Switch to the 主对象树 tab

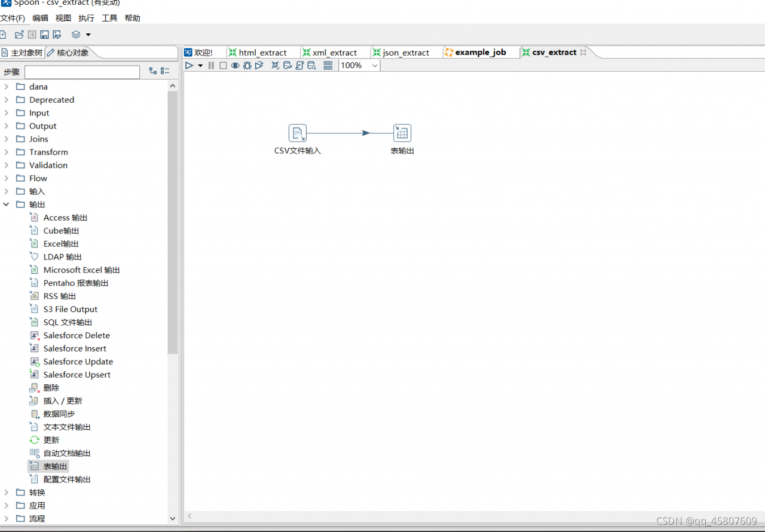pyautogui.click(x=22, y=53)
